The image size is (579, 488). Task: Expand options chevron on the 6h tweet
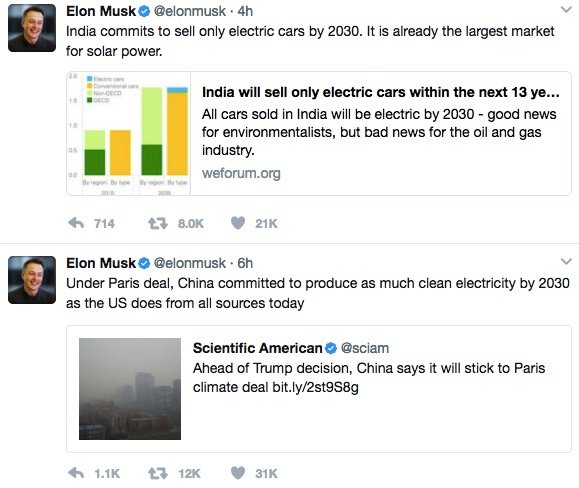[x=566, y=262]
